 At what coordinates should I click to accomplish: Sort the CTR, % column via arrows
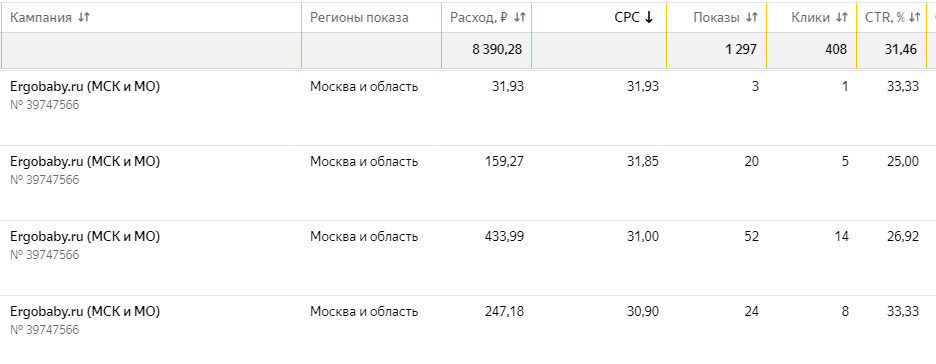pyautogui.click(x=915, y=18)
